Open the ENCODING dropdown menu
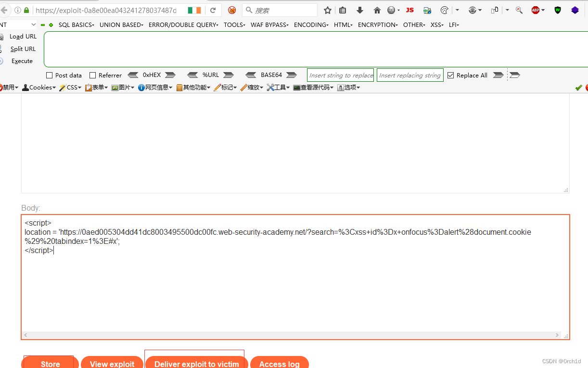The width and height of the screenshot is (588, 368). pos(311,25)
